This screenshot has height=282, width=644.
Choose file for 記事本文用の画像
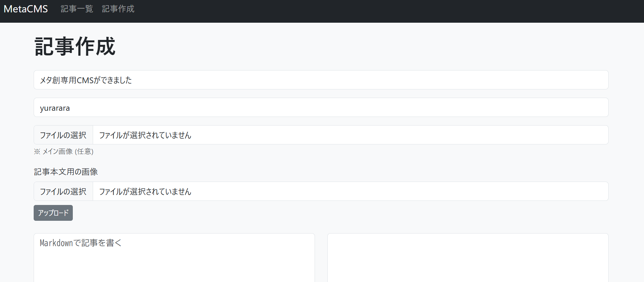[63, 191]
